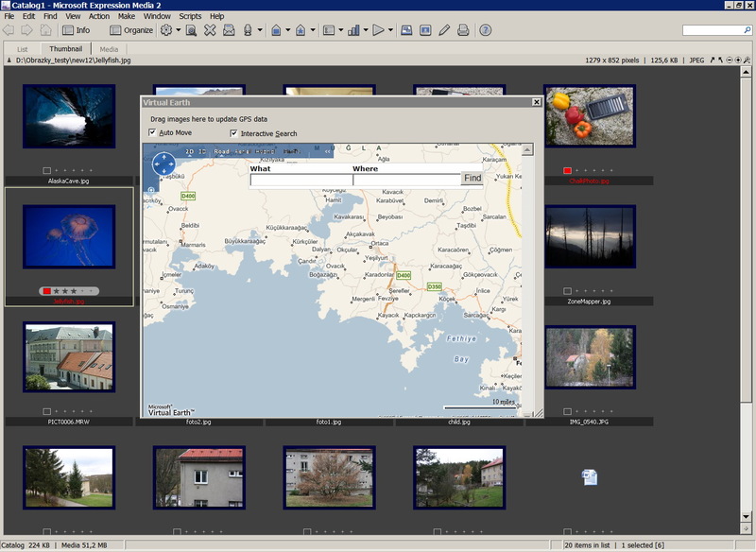Click the map pan compass control
This screenshot has width=756, height=552.
[163, 164]
